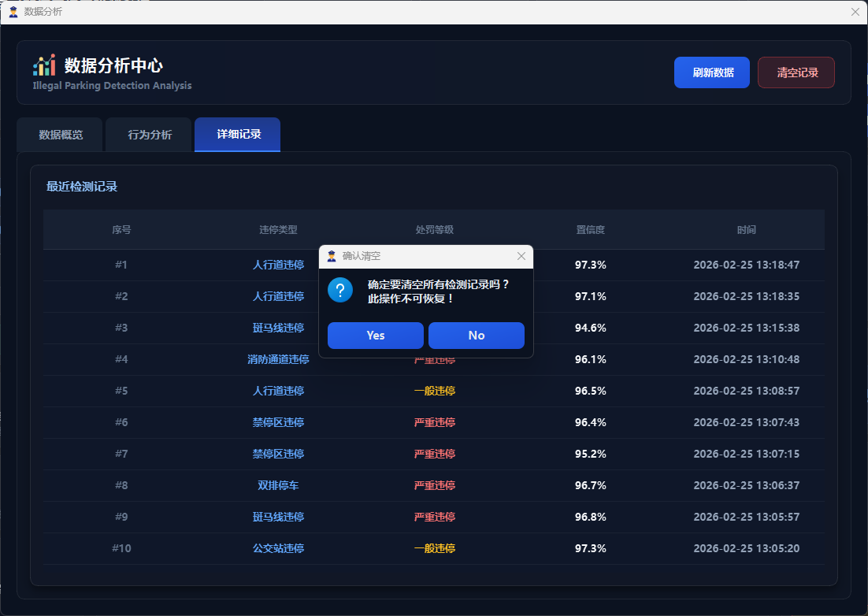Click the app icon in window title bar
The width and height of the screenshot is (868, 616).
[13, 12]
